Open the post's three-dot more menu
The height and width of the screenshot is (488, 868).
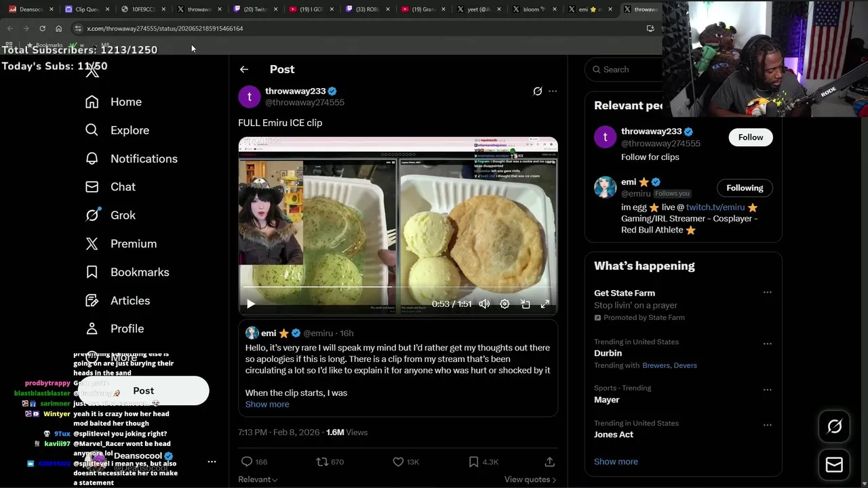[x=553, y=91]
